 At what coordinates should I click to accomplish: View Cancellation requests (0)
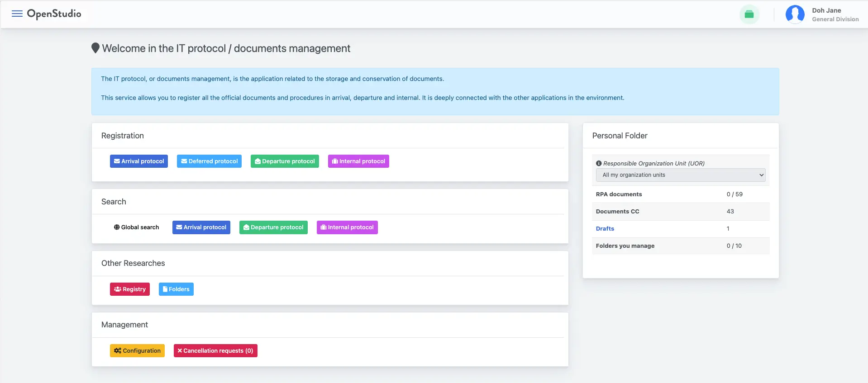[215, 351]
